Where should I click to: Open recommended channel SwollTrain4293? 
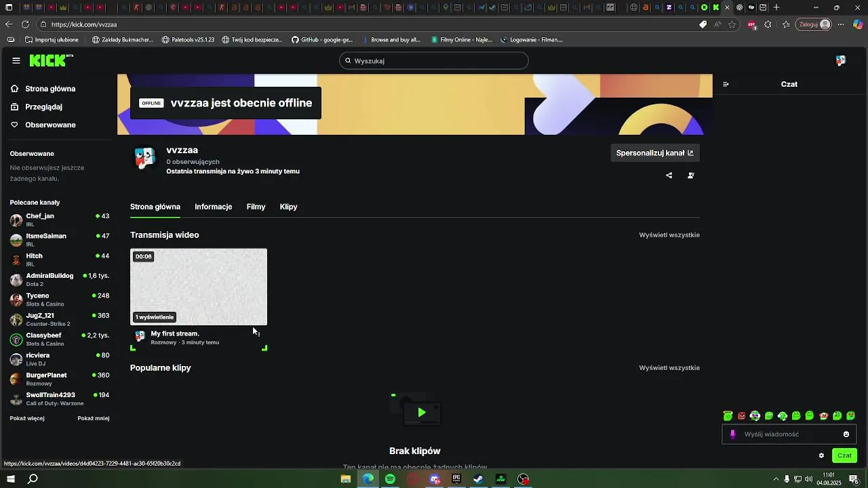[x=60, y=399]
